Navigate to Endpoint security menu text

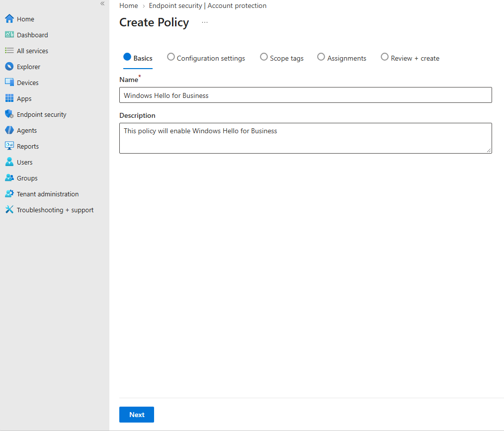[41, 114]
